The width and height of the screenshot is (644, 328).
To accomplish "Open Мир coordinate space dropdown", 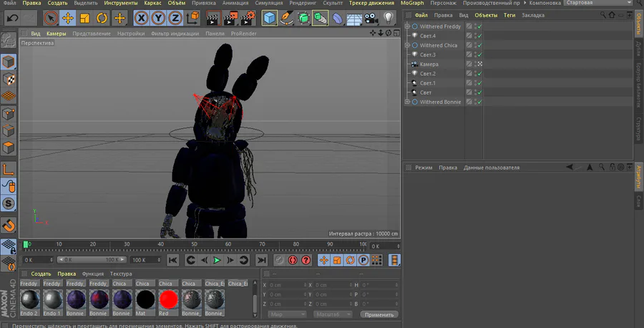I will pos(287,314).
